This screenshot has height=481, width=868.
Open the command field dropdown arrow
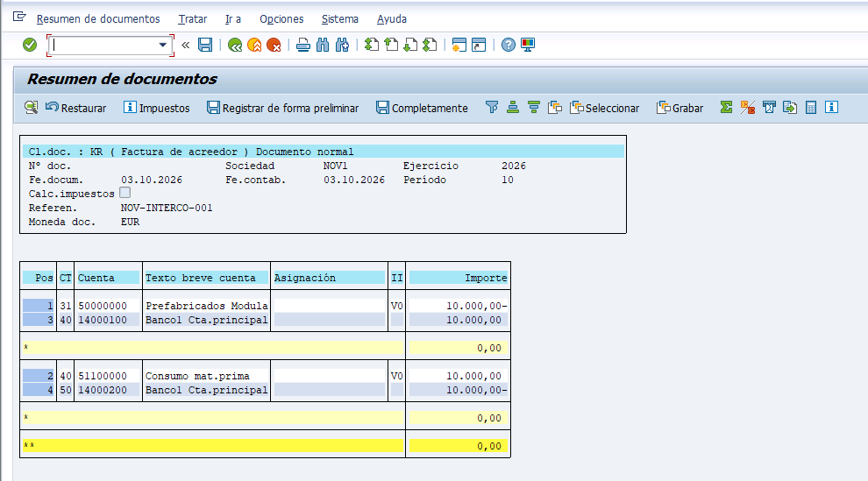[163, 45]
